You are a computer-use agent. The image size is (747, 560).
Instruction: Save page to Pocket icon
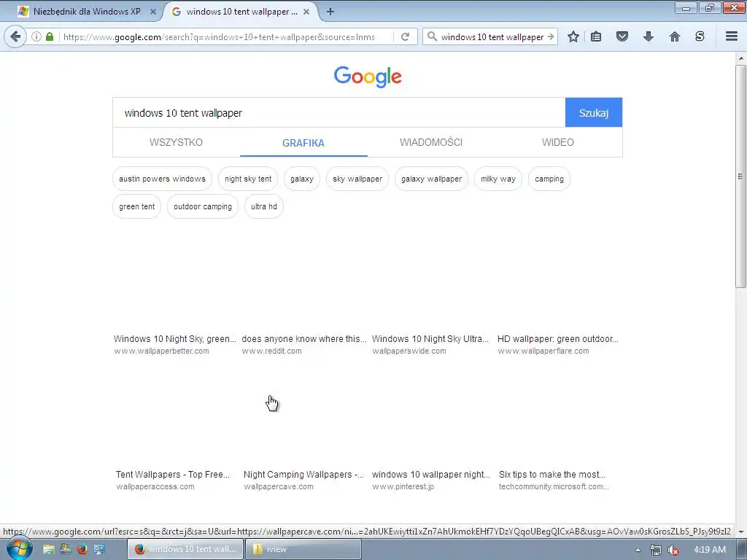pos(622,36)
